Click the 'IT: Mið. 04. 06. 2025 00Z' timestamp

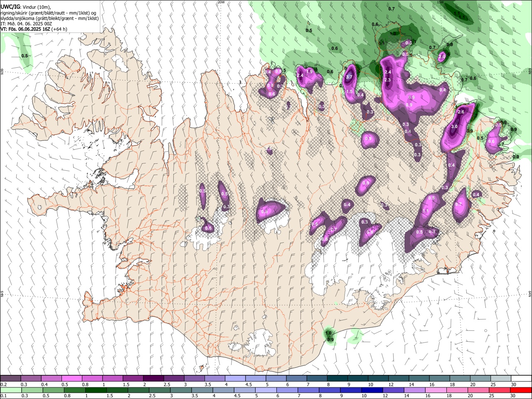tap(26, 24)
